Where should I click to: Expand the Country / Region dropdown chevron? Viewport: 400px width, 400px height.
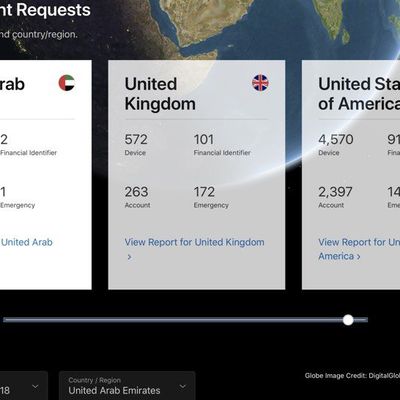(182, 386)
